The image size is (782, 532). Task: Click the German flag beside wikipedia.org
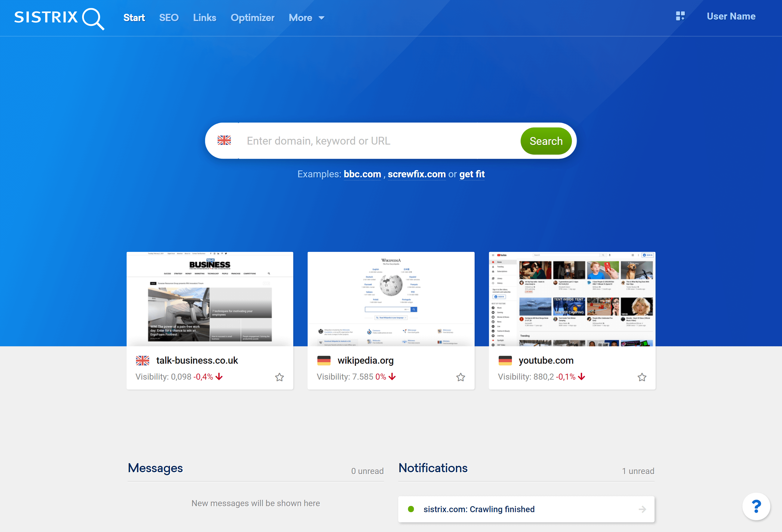click(324, 360)
